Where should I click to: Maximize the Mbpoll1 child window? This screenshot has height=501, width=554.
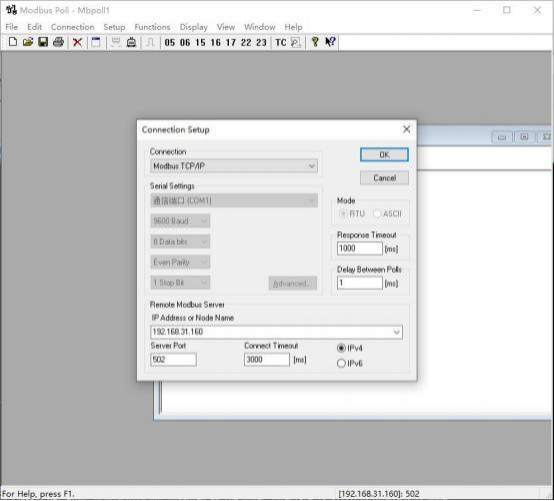524,137
